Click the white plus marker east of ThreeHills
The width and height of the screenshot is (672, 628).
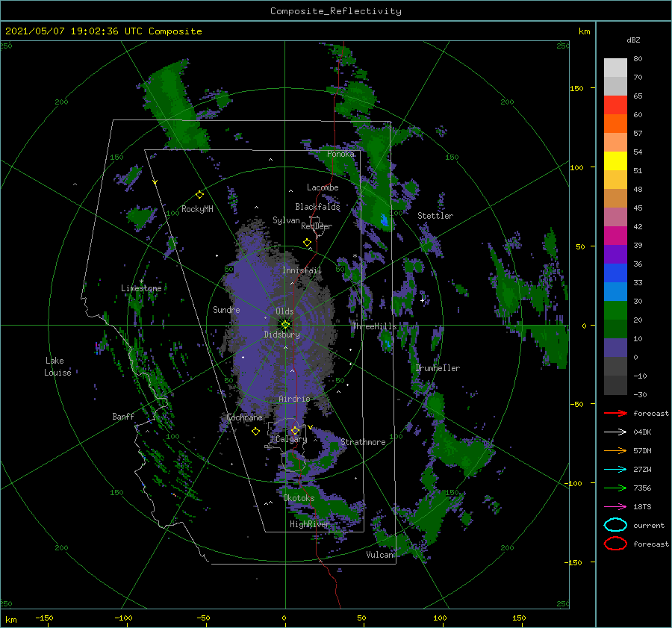pyautogui.click(x=422, y=300)
